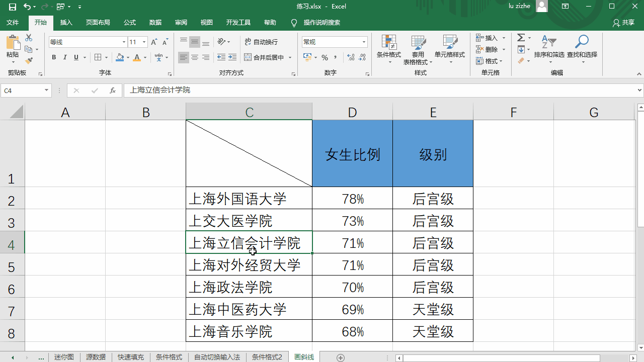Open 查找和选择 find and select
Image resolution: width=644 pixels, height=362 pixels.
pyautogui.click(x=582, y=49)
